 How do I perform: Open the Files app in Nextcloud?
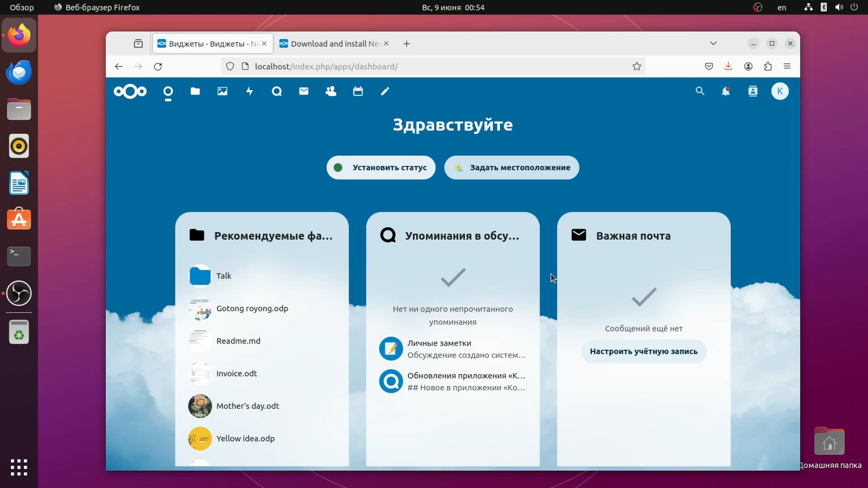pos(195,91)
